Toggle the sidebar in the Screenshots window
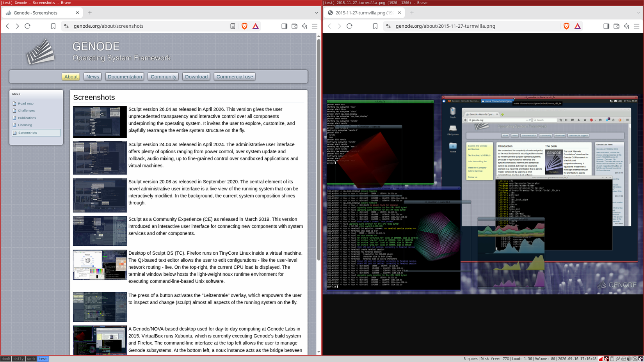 click(x=284, y=26)
